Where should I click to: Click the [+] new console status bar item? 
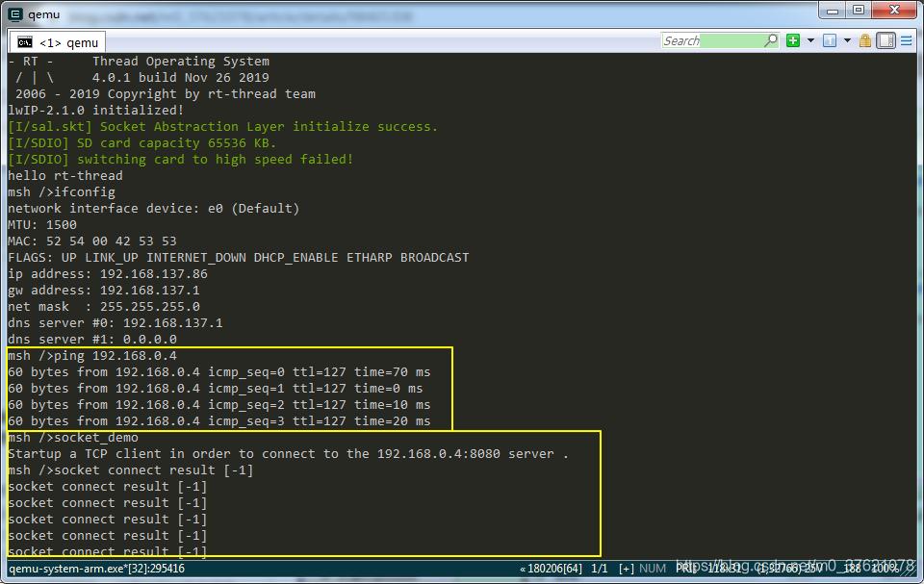tap(627, 569)
